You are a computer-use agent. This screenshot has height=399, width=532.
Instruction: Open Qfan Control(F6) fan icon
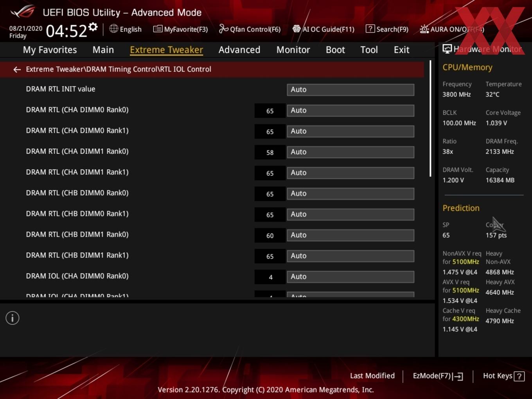tap(223, 29)
